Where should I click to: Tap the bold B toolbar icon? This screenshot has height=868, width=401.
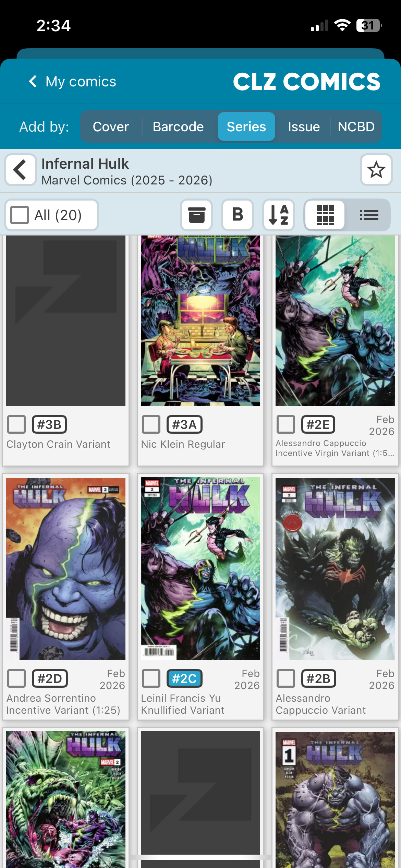(x=238, y=215)
